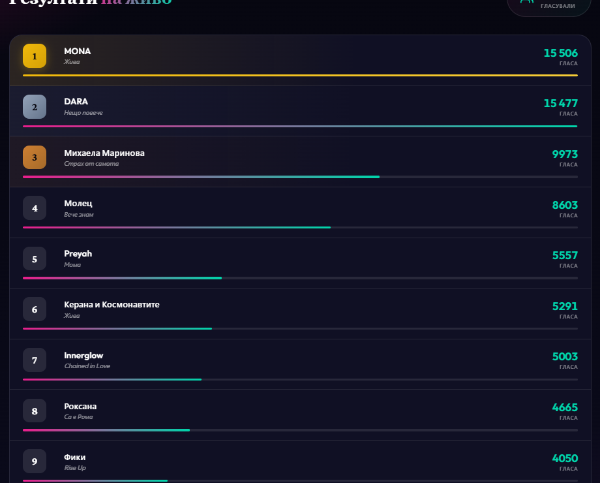
Task: Click the voters counter badge labelled Гласували
Action: [x=556, y=4]
